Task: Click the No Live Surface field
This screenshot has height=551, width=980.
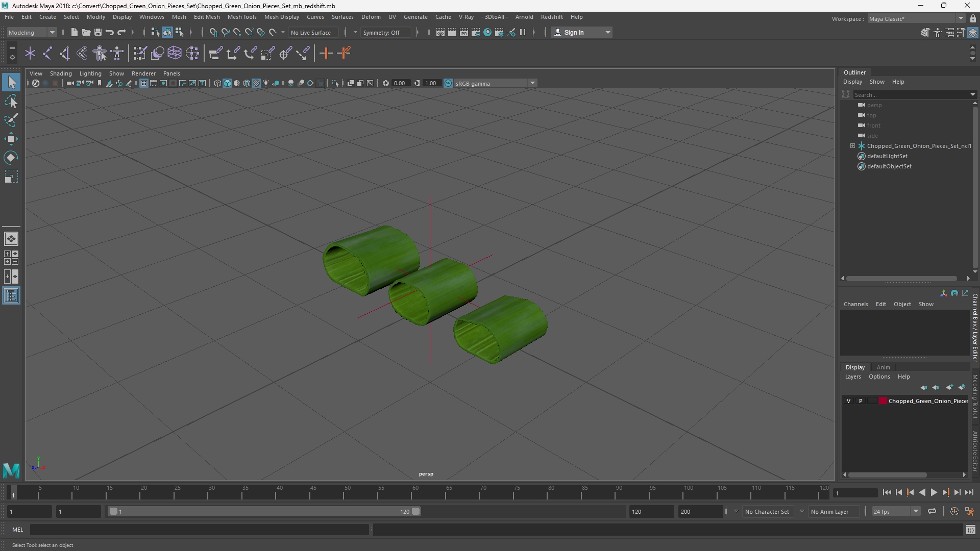Action: click(x=313, y=32)
